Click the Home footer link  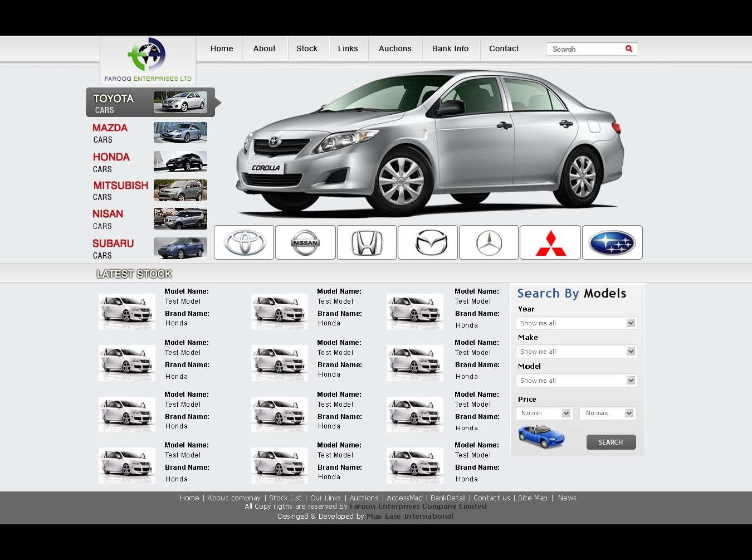click(x=189, y=498)
